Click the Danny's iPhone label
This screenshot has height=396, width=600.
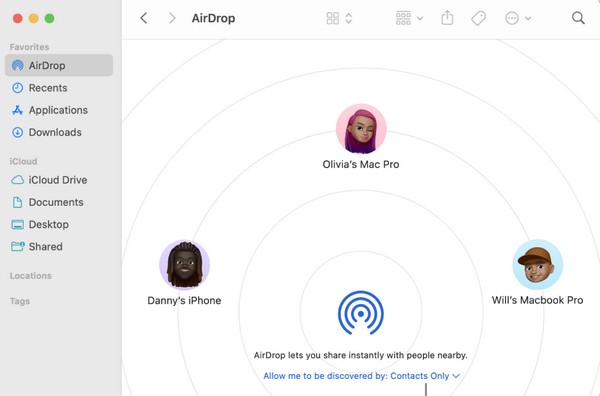point(184,300)
